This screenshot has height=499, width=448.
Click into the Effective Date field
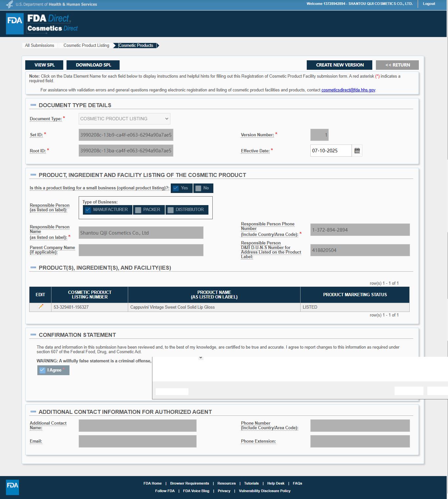coord(330,151)
